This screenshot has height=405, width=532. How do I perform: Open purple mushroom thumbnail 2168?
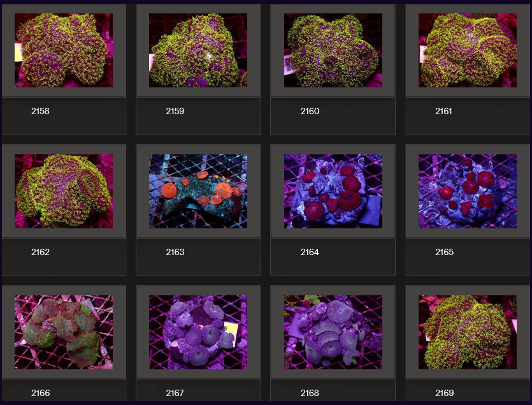point(333,332)
